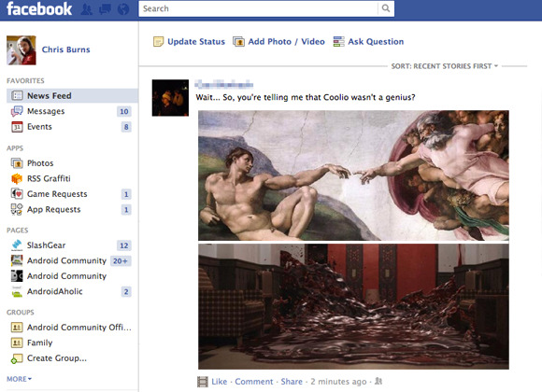The height and width of the screenshot is (392, 542).
Task: Expand the Sort: Recent Stories First dropdown
Action: coord(445,66)
